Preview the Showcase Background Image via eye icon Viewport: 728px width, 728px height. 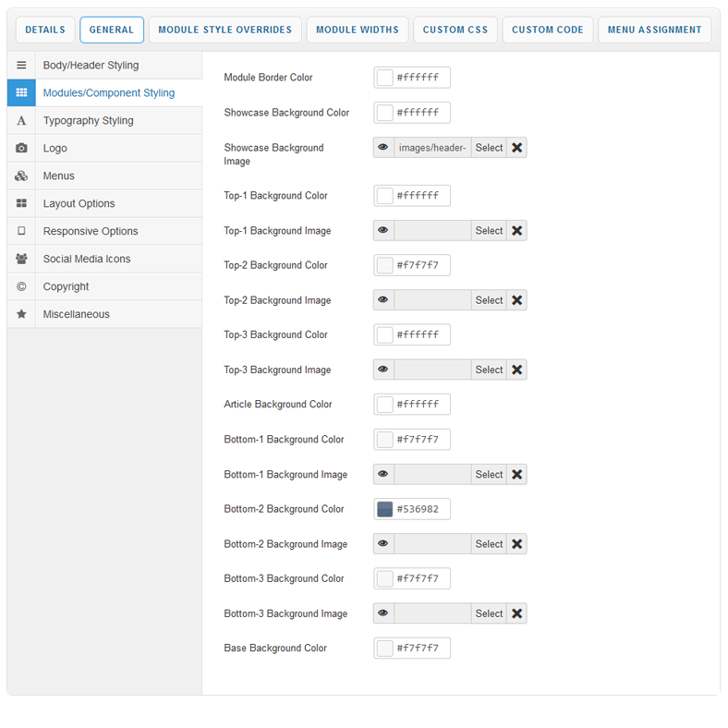383,148
